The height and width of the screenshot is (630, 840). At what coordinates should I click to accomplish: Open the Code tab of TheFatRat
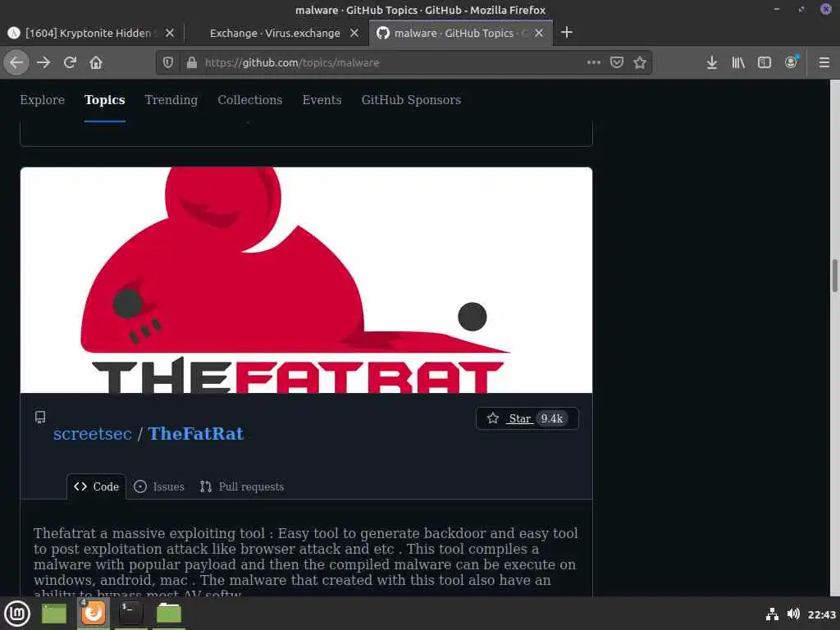[97, 486]
